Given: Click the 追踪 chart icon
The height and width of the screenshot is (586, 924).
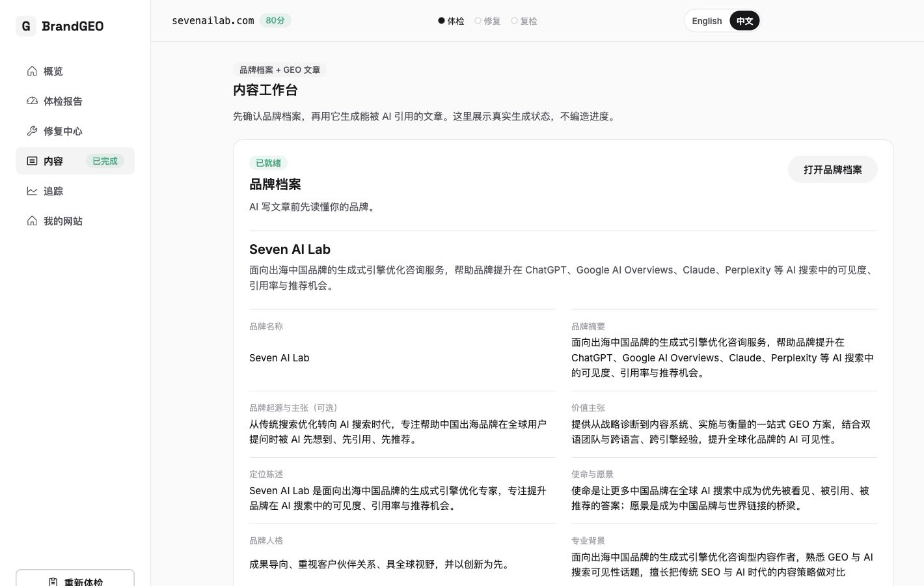Looking at the screenshot, I should point(32,191).
